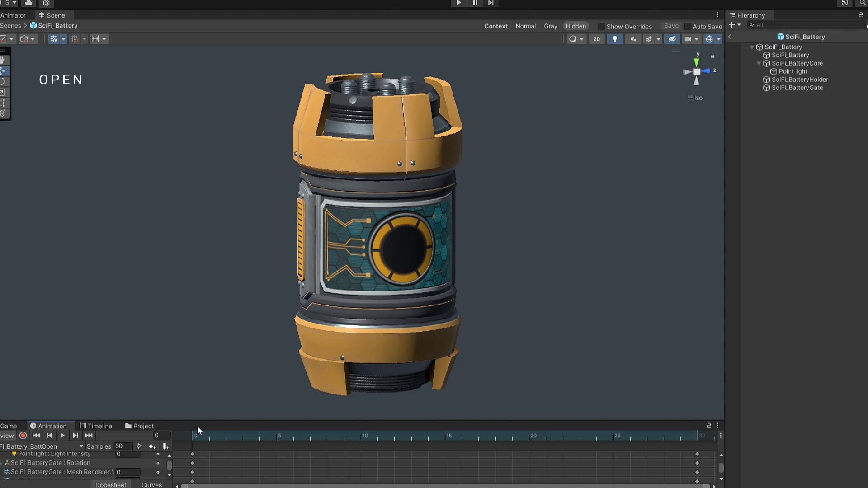Toggle the Hierarchy panel lock
Viewport: 868px width, 488px height.
coord(861,15)
